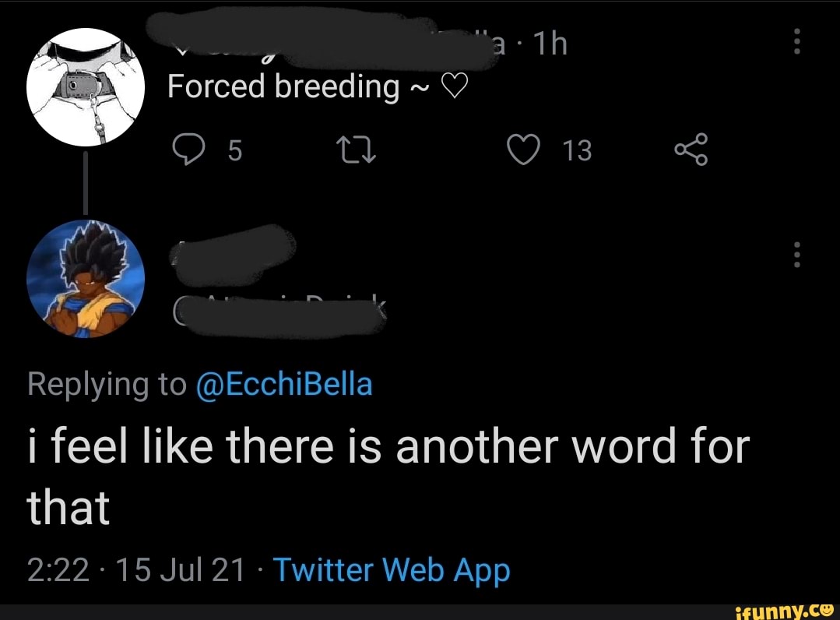Click the reply speech bubble icon
Viewport: 840px width, 620px height.
[186, 149]
